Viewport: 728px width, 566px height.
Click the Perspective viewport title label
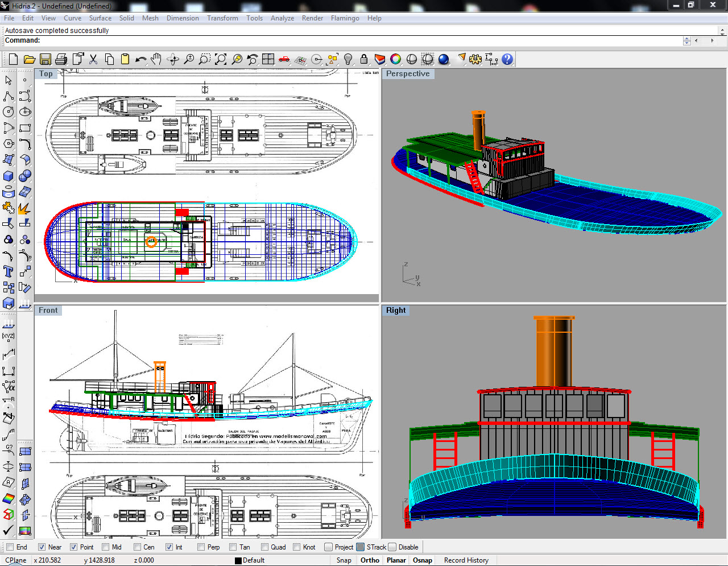408,73
